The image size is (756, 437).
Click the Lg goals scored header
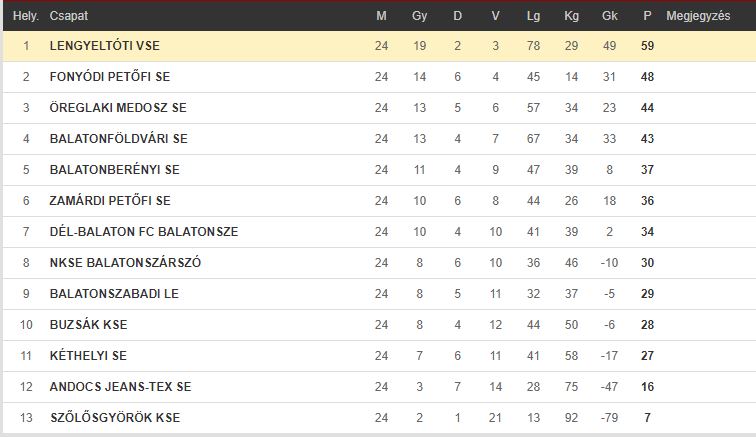[533, 16]
